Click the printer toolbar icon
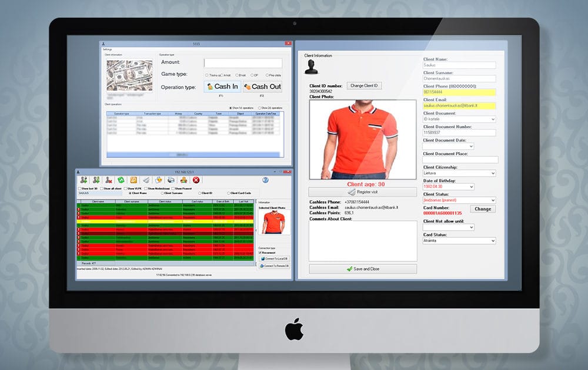588x370 pixels. (171, 180)
